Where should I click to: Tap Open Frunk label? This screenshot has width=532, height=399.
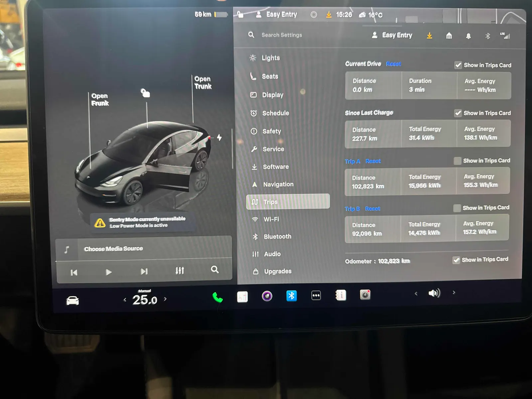click(100, 99)
